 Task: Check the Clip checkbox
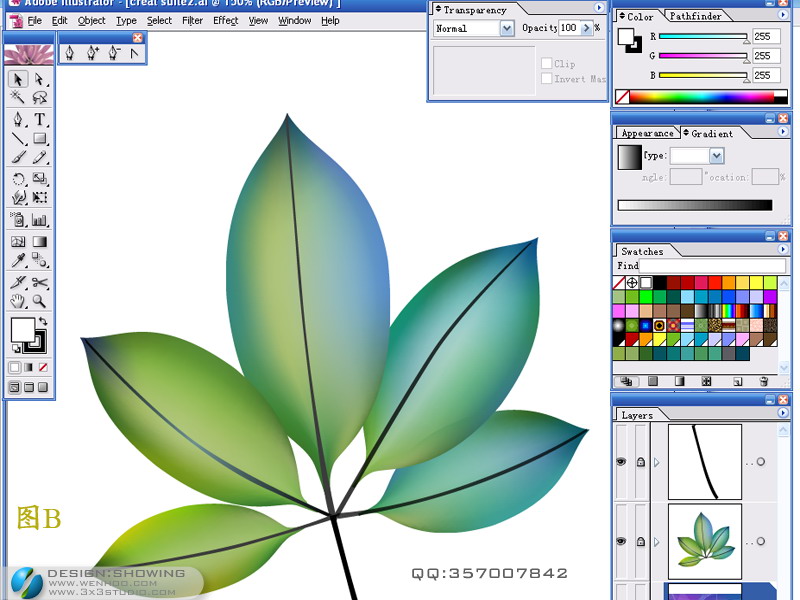546,63
